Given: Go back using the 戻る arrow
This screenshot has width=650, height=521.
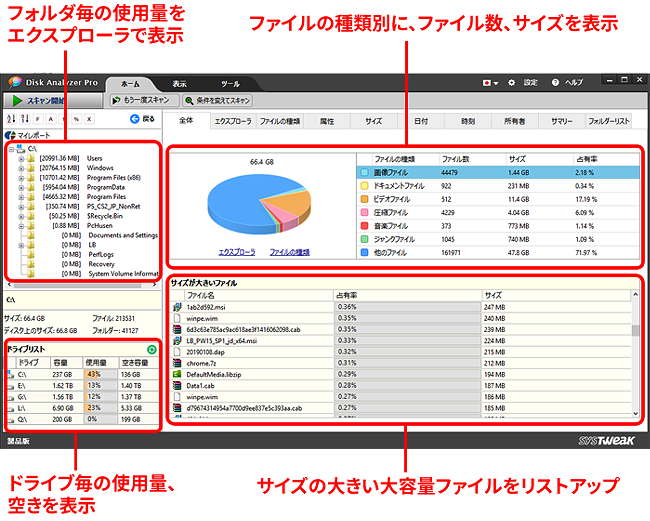Looking at the screenshot, I should 142,119.
